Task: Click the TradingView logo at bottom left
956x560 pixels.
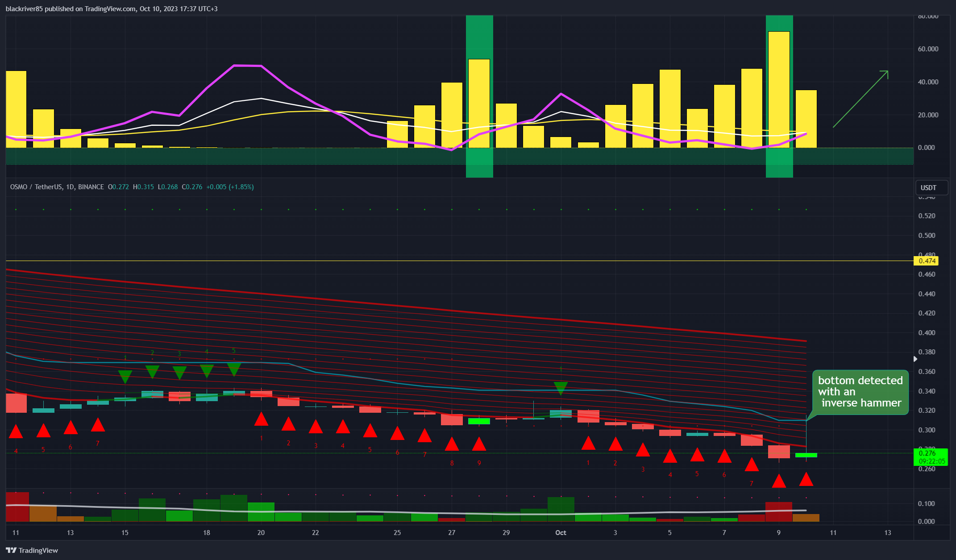Action: 32,550
